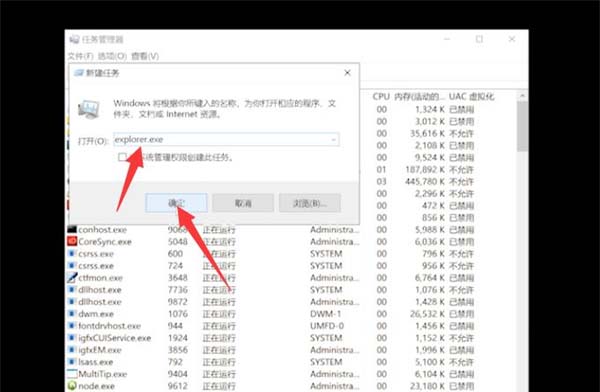The image size is (600, 392).
Task: Select the CoreSync.exe process name
Action: (x=105, y=242)
